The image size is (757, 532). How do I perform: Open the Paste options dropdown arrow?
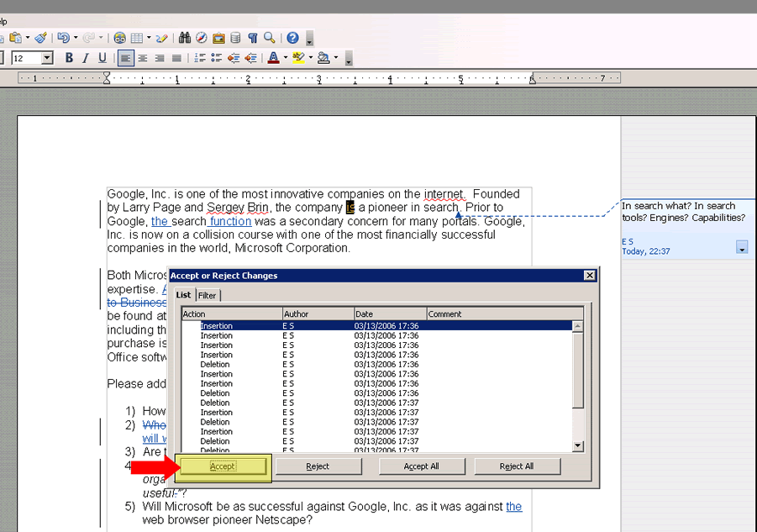28,38
